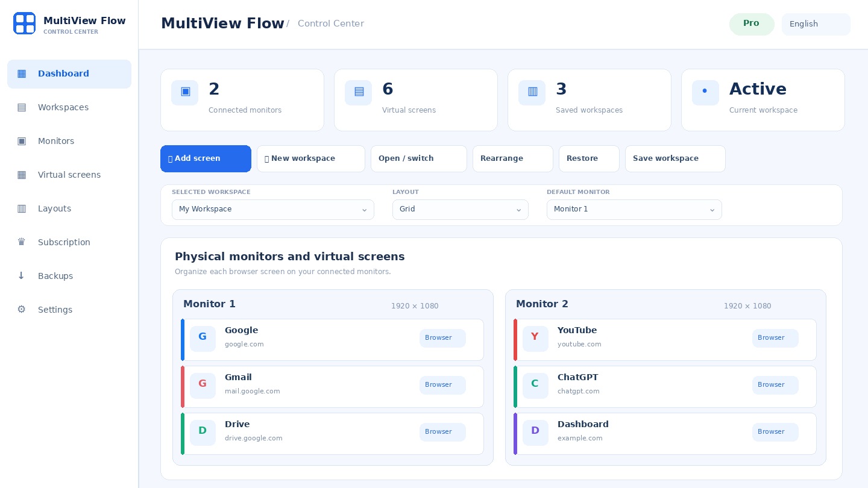Click the Connected monitors card icon
This screenshot has width=868, height=488.
point(184,93)
